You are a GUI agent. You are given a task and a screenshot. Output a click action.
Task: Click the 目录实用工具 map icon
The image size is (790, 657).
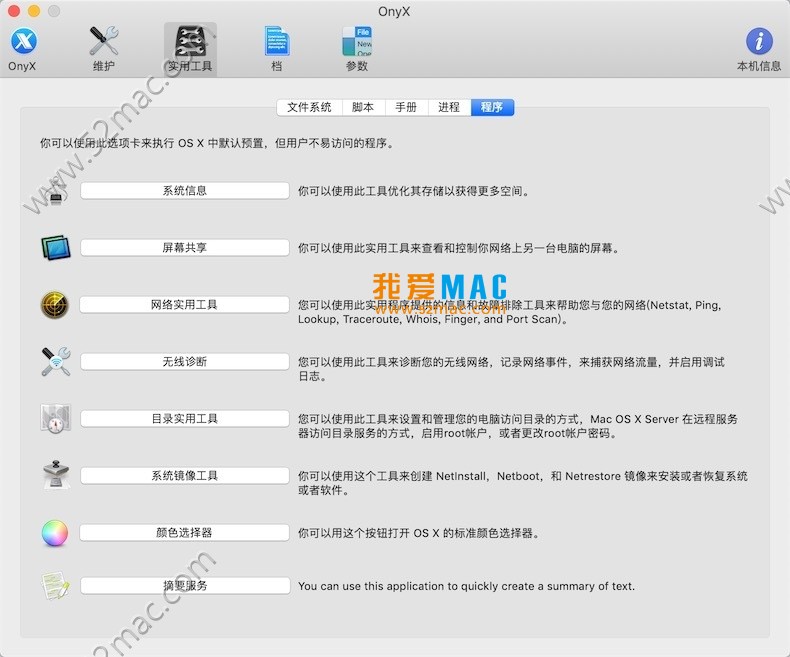click(55, 419)
